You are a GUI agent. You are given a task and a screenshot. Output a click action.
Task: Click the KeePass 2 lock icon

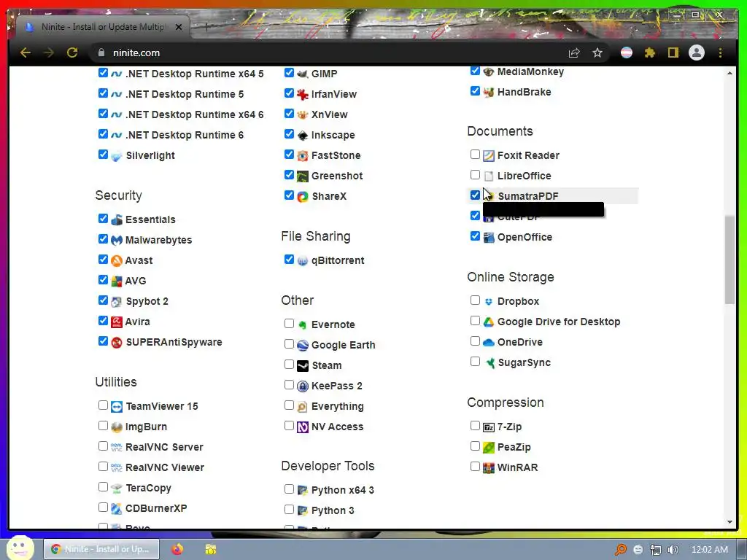(303, 386)
